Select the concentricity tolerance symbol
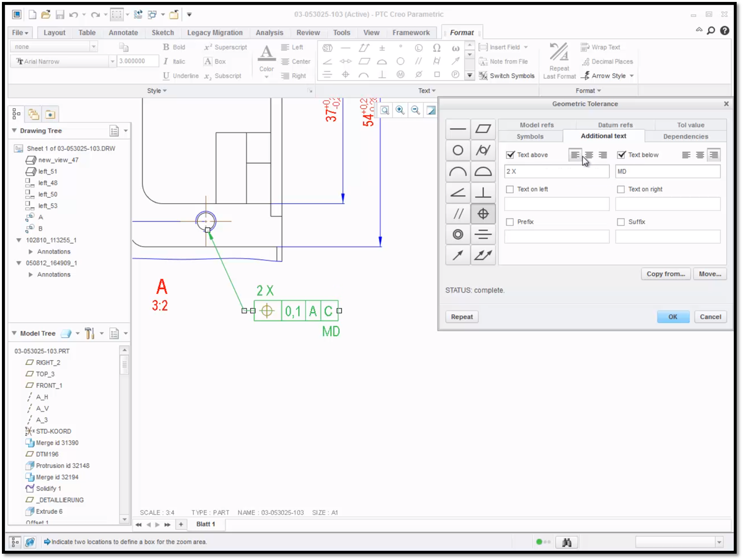Image resolution: width=743 pixels, height=560 pixels. (458, 234)
